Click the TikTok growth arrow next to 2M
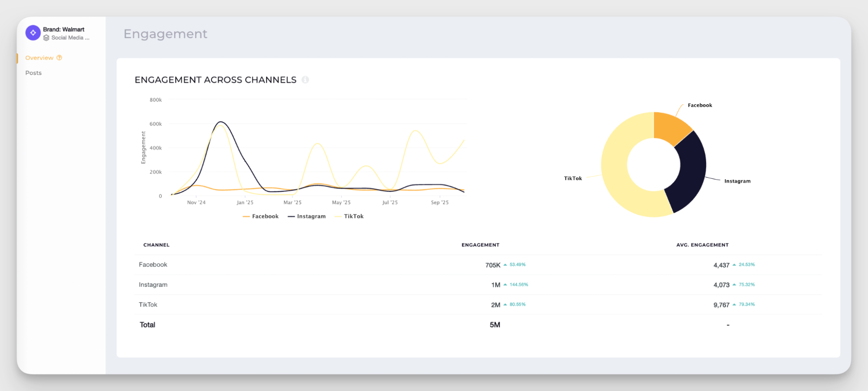The image size is (868, 391). pos(505,304)
